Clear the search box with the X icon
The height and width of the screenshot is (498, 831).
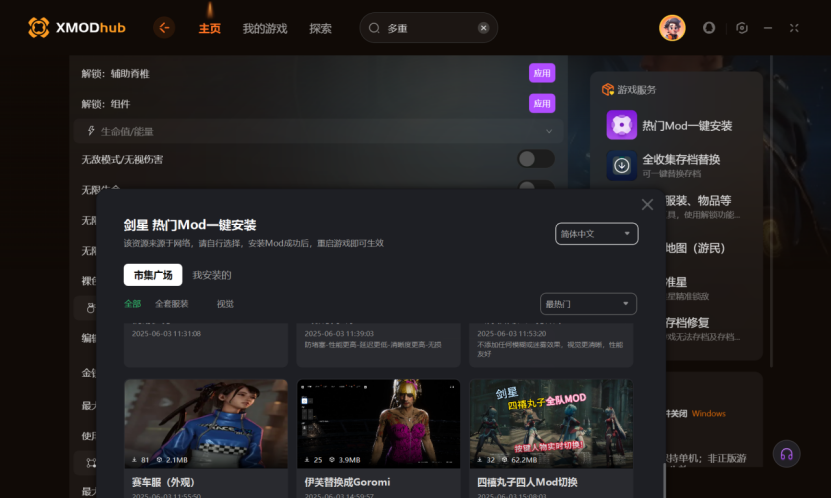point(483,28)
